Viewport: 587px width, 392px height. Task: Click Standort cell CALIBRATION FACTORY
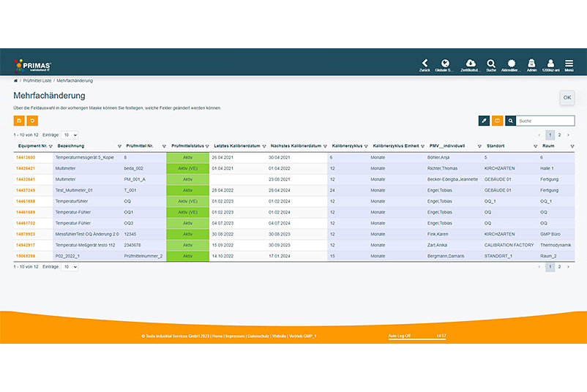coord(509,245)
